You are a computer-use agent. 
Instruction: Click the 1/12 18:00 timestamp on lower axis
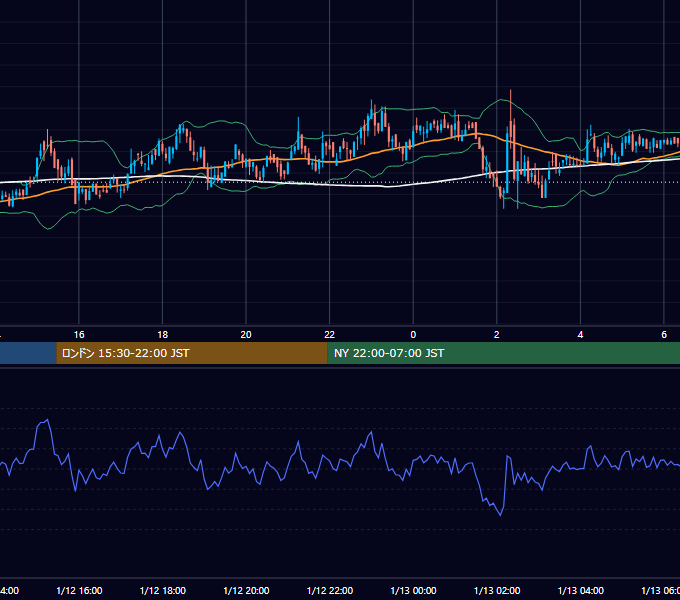click(163, 590)
